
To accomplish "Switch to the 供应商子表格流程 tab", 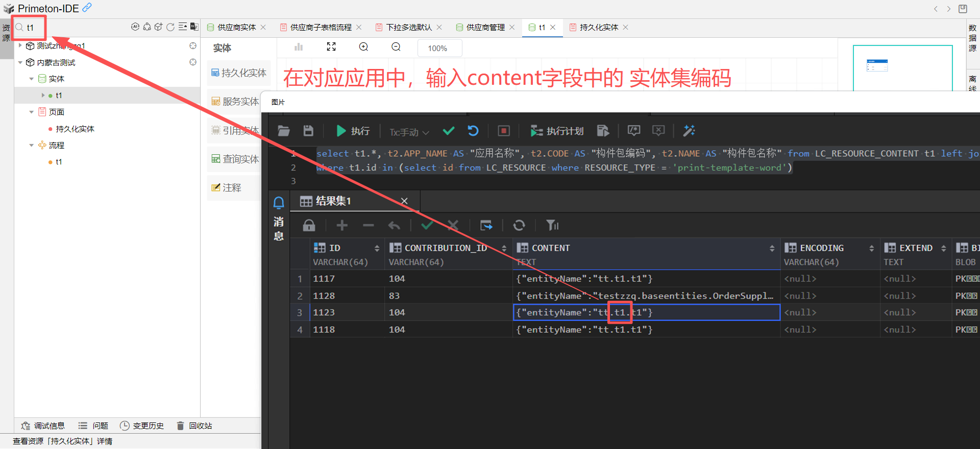I will pyautogui.click(x=320, y=27).
